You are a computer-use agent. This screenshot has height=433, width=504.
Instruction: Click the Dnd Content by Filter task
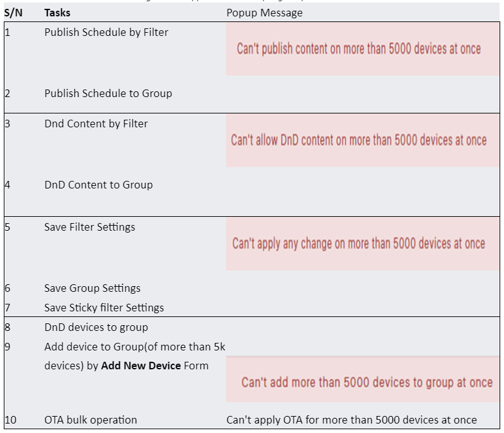(x=96, y=124)
